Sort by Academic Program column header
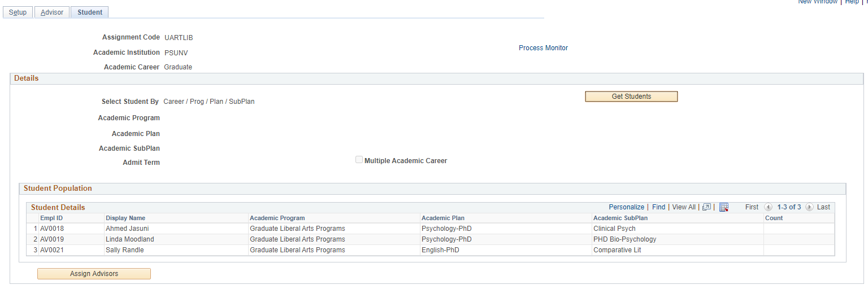The width and height of the screenshot is (868, 289). [x=277, y=218]
